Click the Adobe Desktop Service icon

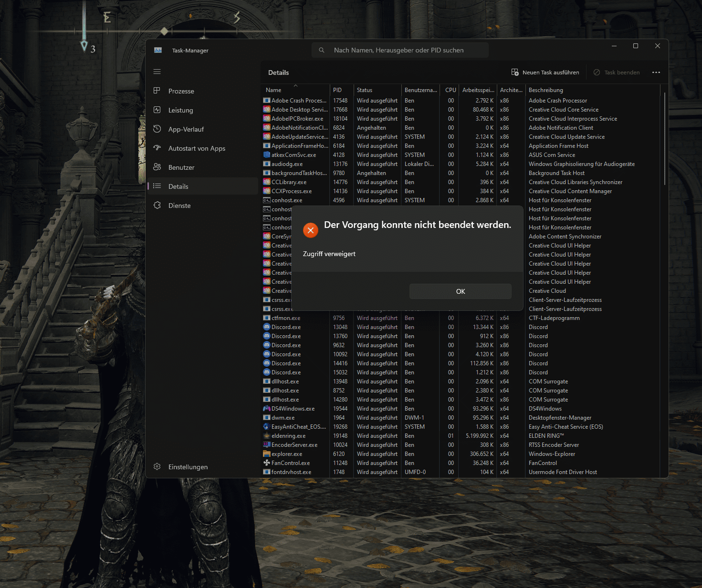click(267, 110)
